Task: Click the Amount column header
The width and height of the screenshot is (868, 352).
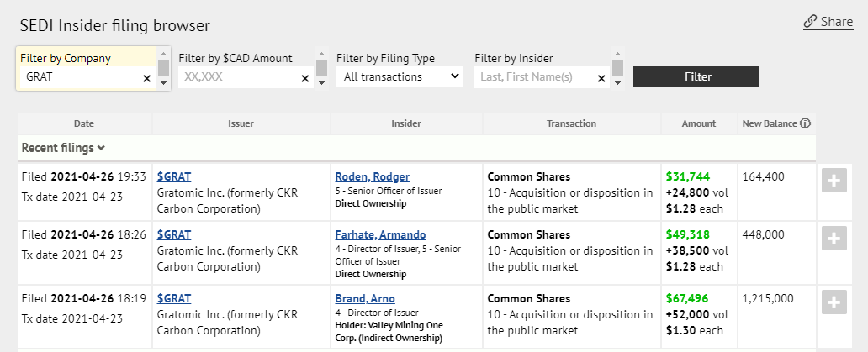Action: 699,123
